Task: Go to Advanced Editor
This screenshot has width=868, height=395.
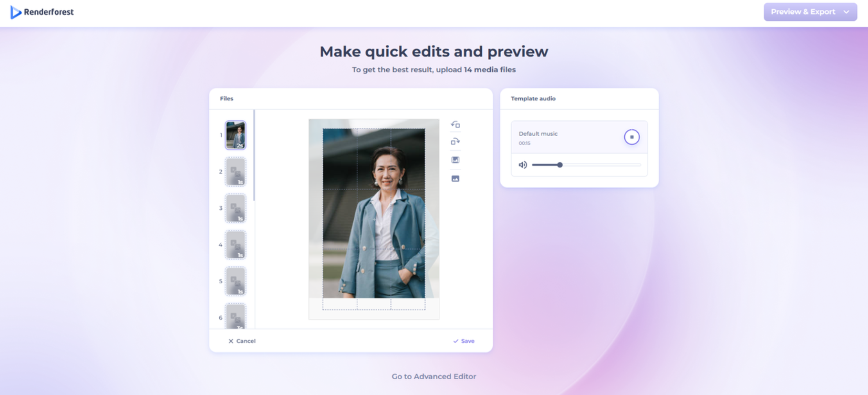Action: (x=433, y=376)
